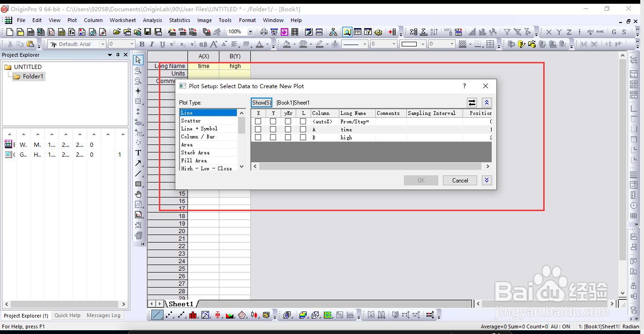Check L box for column B
The image size is (644, 334).
point(303,137)
